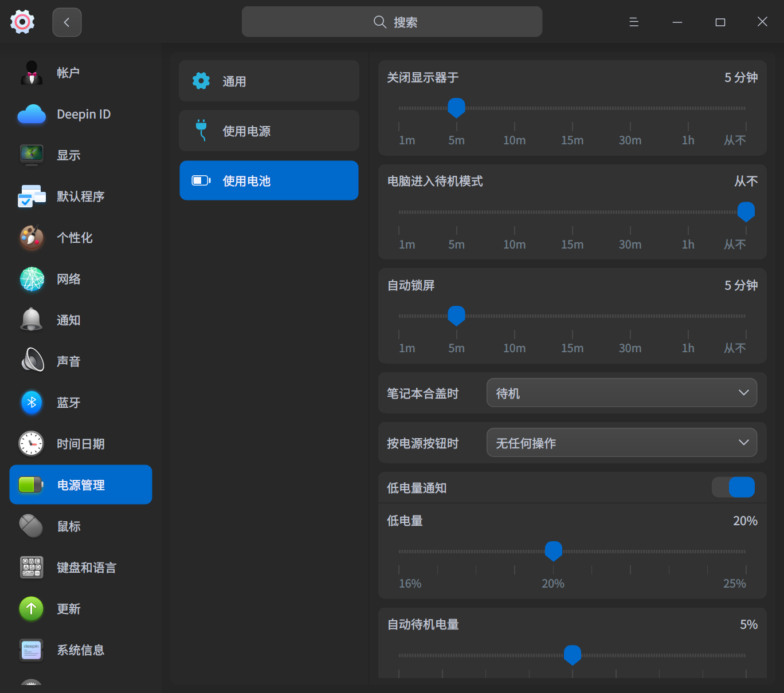Open the power button action dropdown
The width and height of the screenshot is (784, 693).
click(621, 443)
